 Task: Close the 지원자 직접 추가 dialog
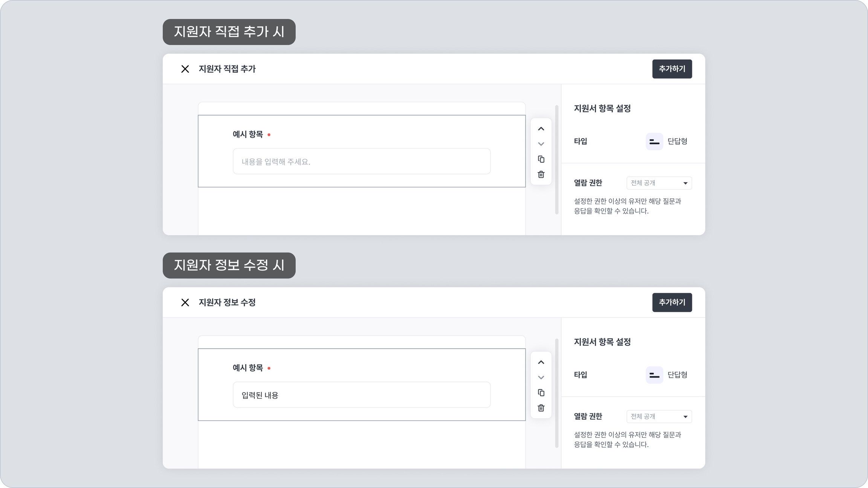(x=185, y=69)
